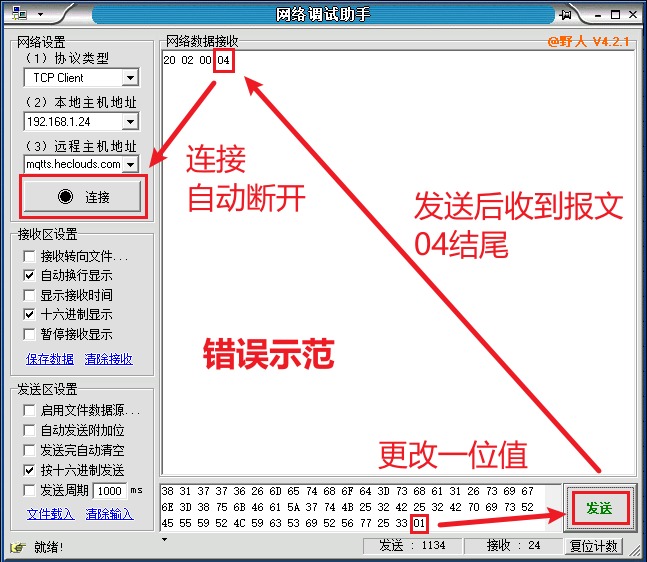Click the green 发送 send button
Screen dimensions: 647x562
(599, 508)
